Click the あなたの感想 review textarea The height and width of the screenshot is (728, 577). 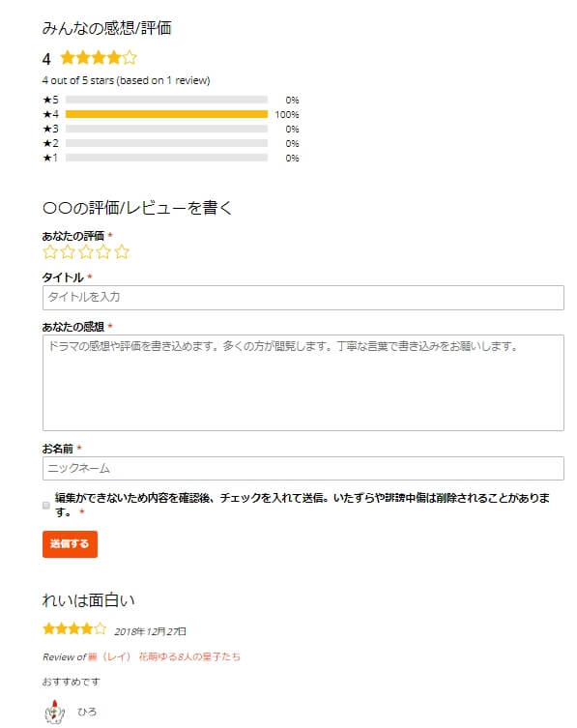pos(303,383)
